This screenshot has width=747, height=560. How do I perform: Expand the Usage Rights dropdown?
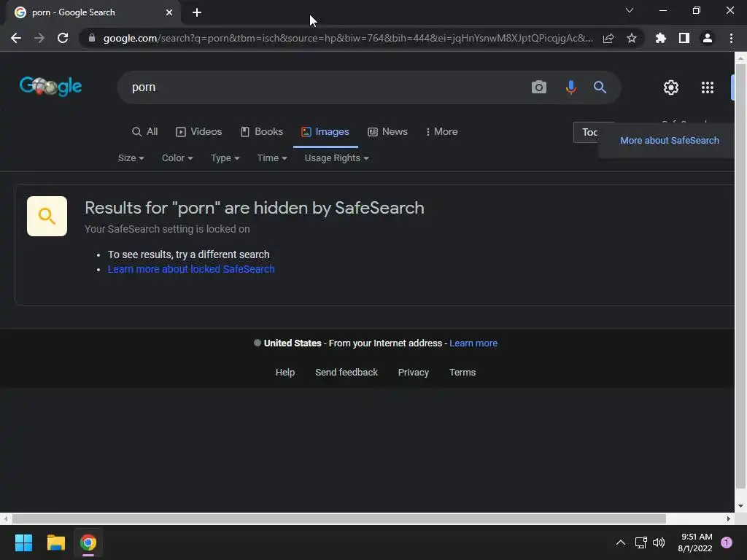[x=337, y=158]
